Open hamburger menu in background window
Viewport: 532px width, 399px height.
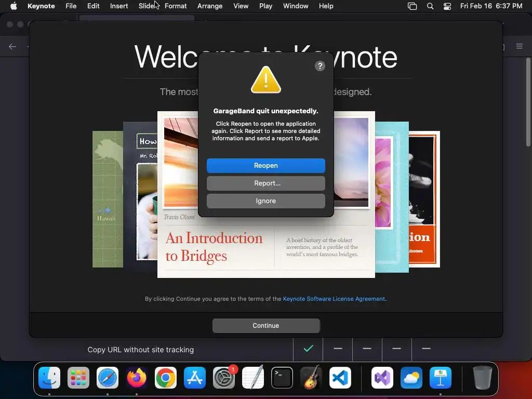pyautogui.click(x=520, y=46)
